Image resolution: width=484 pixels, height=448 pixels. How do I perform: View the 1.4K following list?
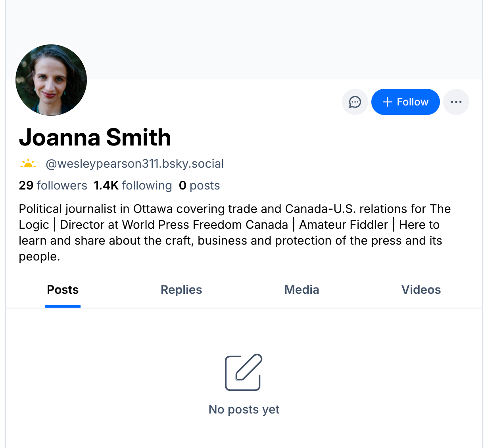click(133, 186)
